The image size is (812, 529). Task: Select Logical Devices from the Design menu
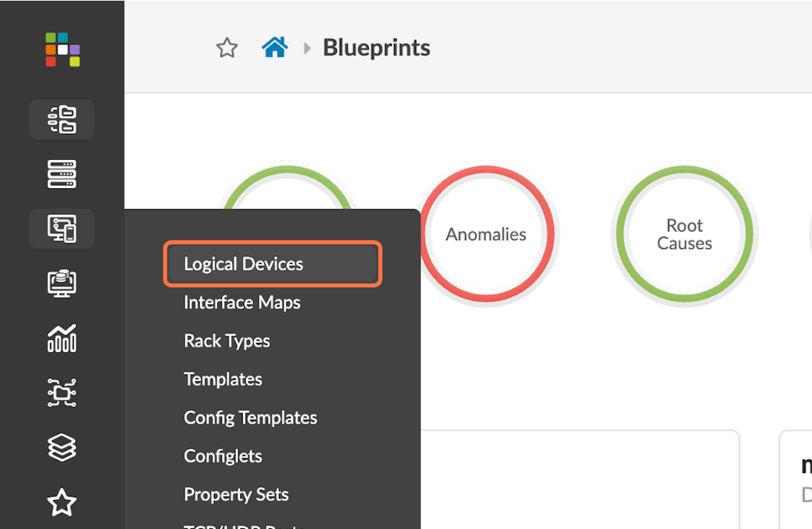pyautogui.click(x=244, y=264)
